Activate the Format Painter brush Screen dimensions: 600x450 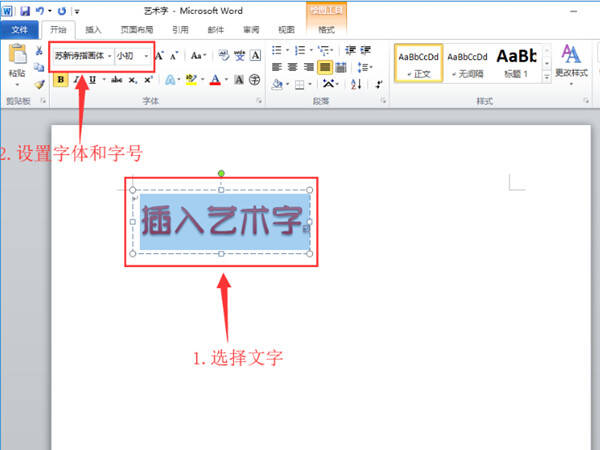point(39,84)
